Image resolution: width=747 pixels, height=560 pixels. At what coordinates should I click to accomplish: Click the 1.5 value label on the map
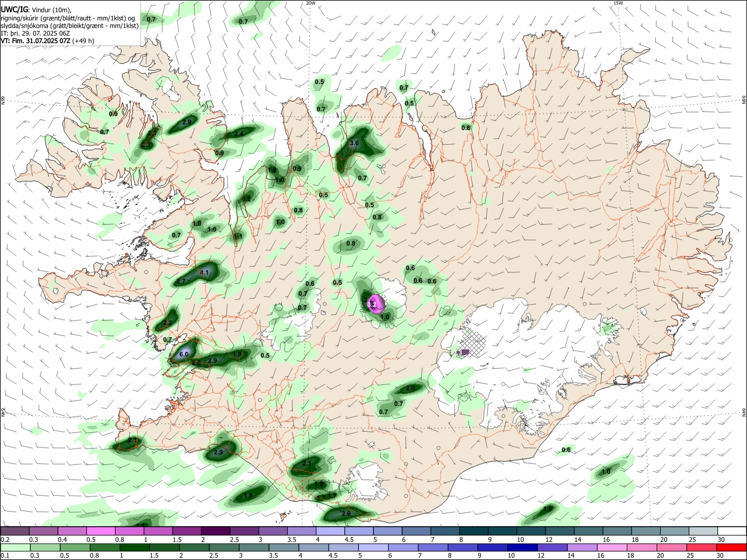click(319, 484)
